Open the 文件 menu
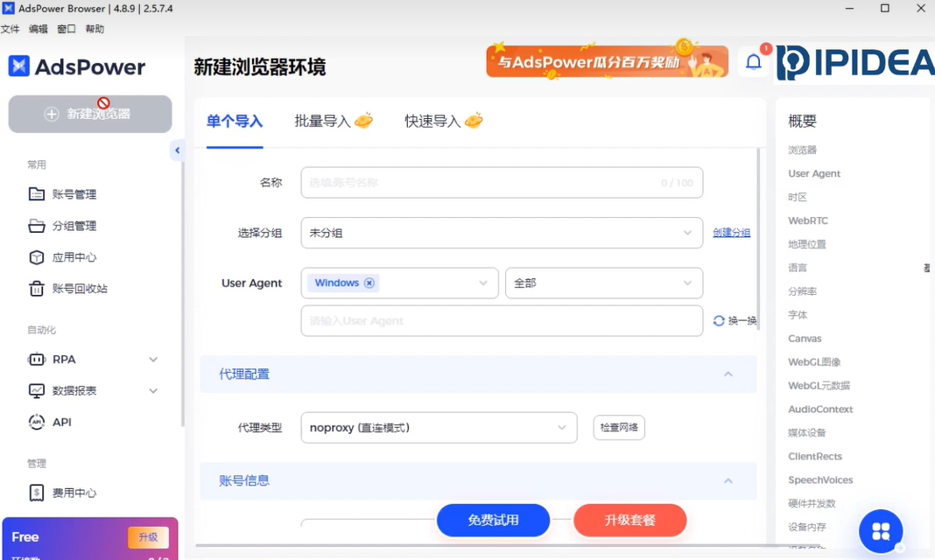Screen dimensions: 935x560 tap(11, 29)
